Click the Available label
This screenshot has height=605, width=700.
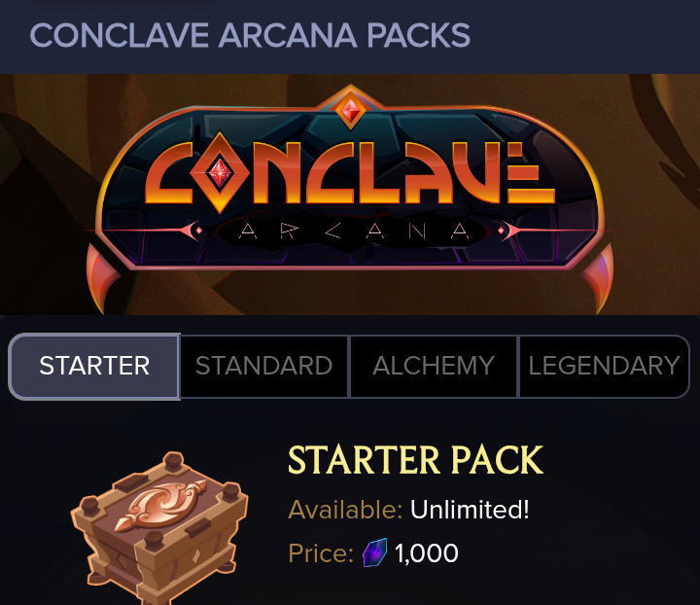point(345,510)
